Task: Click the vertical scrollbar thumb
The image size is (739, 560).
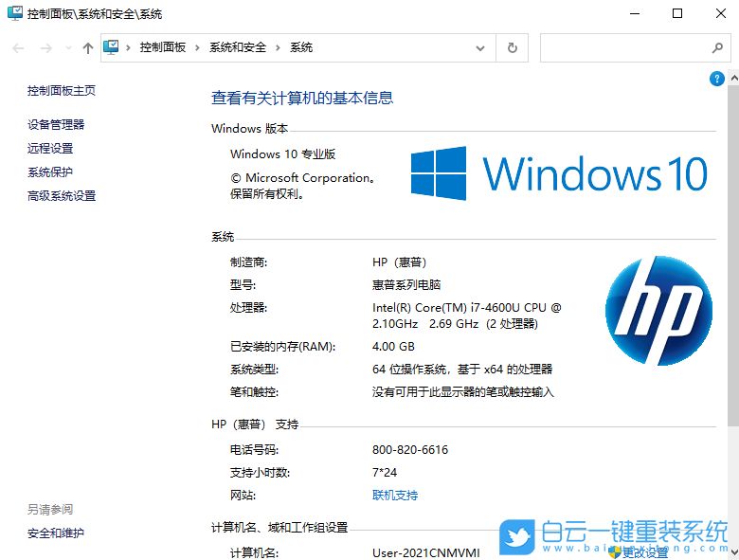Action: click(733, 255)
